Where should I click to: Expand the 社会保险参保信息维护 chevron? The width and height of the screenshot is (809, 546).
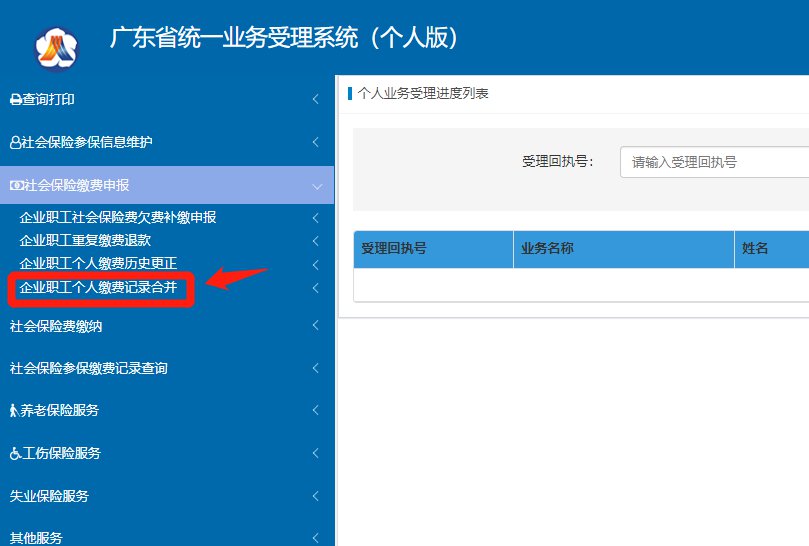click(x=316, y=142)
